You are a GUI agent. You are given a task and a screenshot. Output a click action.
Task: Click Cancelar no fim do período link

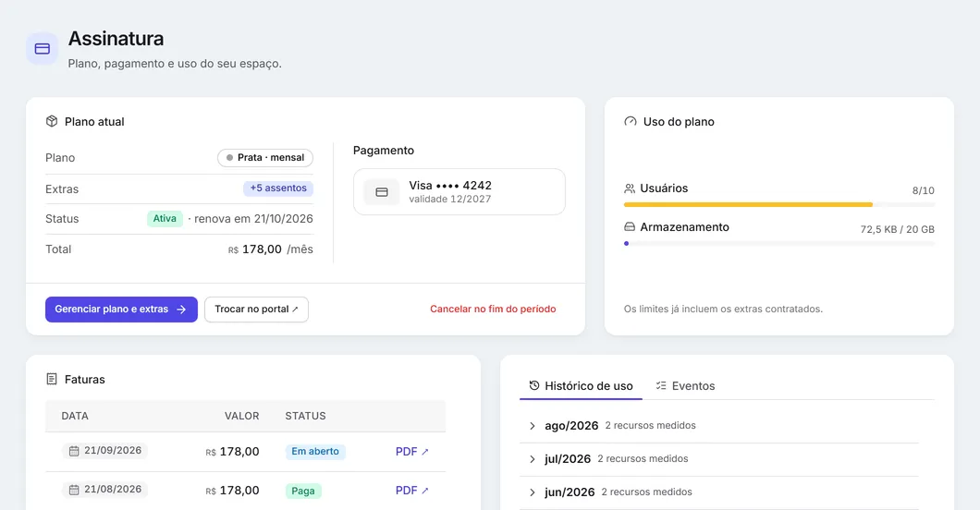pos(493,309)
